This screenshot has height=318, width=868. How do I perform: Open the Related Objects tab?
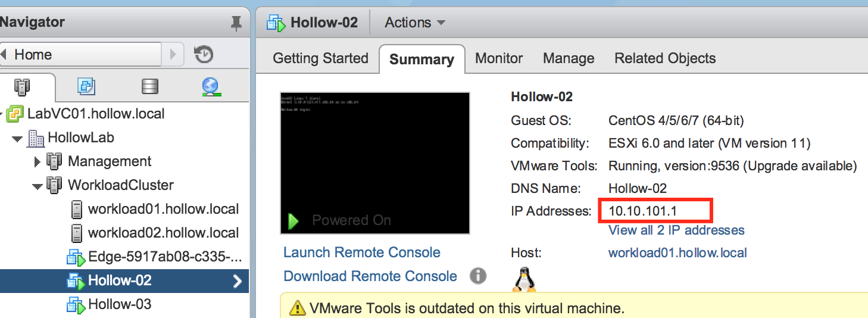(665, 58)
